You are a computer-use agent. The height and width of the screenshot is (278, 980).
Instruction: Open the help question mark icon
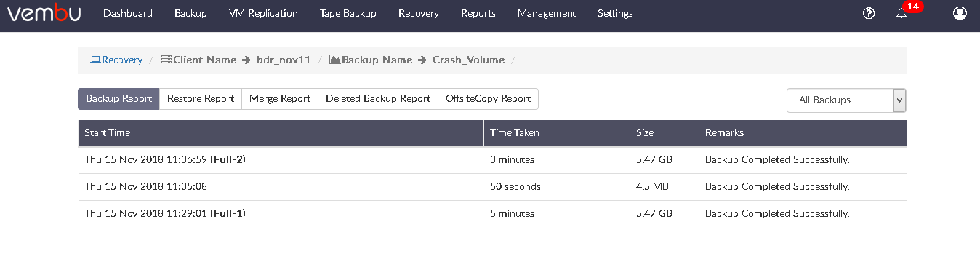[x=868, y=13]
